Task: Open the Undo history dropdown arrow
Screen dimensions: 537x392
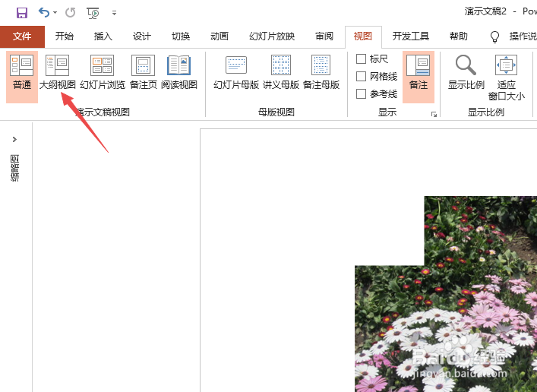Action: pyautogui.click(x=55, y=13)
